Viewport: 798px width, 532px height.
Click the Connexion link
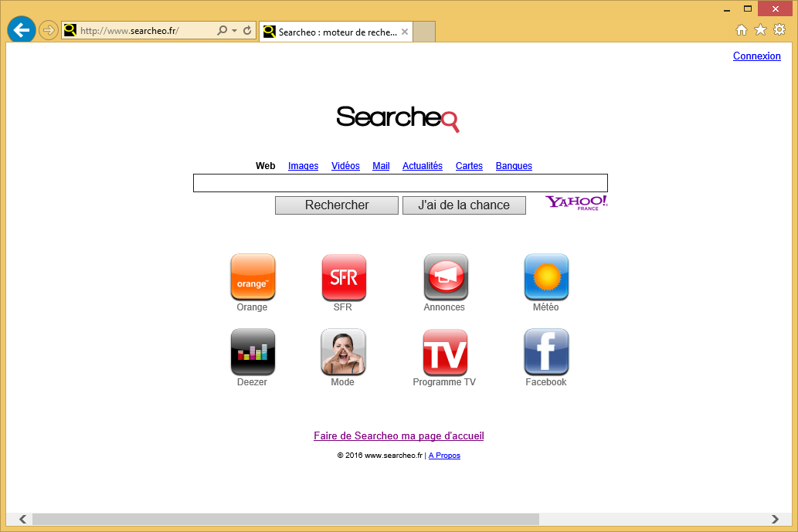click(756, 56)
